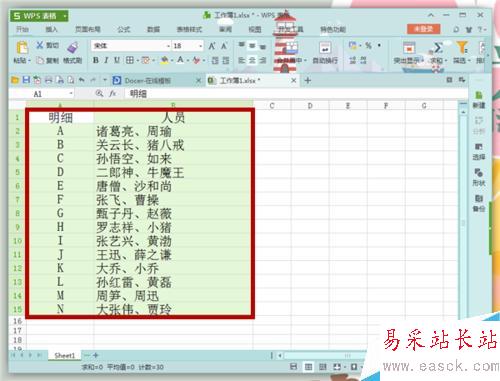Redo the last action
Screen dimensions: 500x381
[93, 80]
